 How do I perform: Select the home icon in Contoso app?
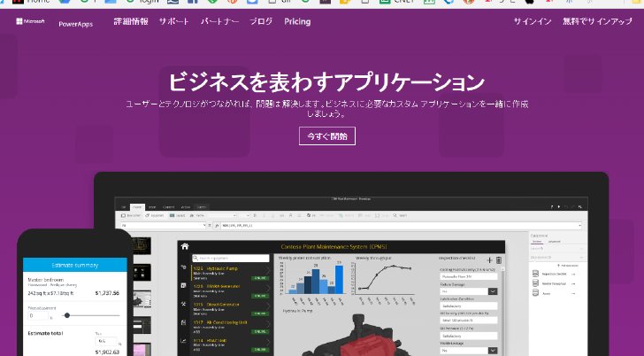pos(185,246)
